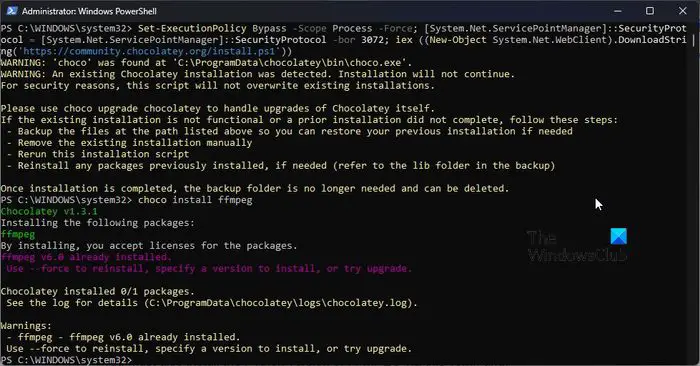
Task: Click the 'Rerun this installation script' line
Action: pyautogui.click(x=103, y=154)
